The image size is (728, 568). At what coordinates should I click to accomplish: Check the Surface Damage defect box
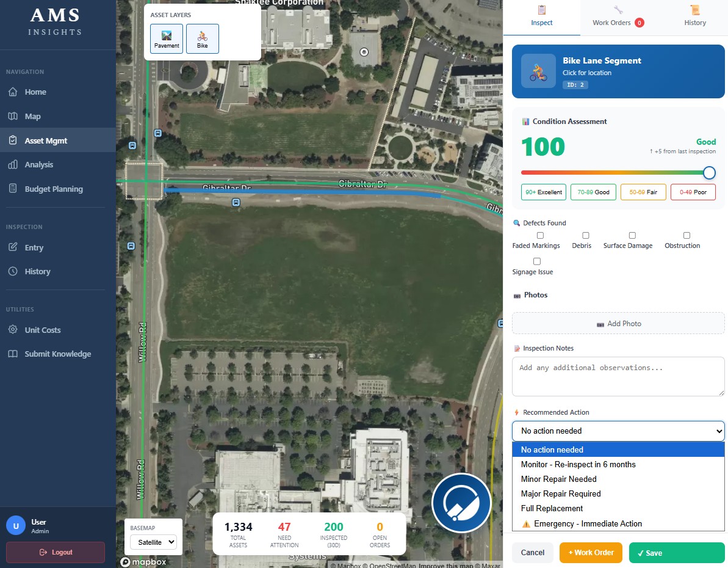point(632,235)
